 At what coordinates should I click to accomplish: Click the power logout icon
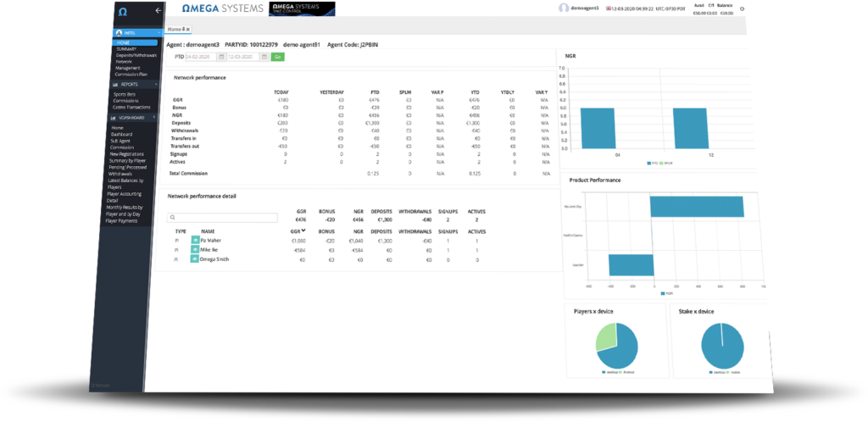coord(742,8)
